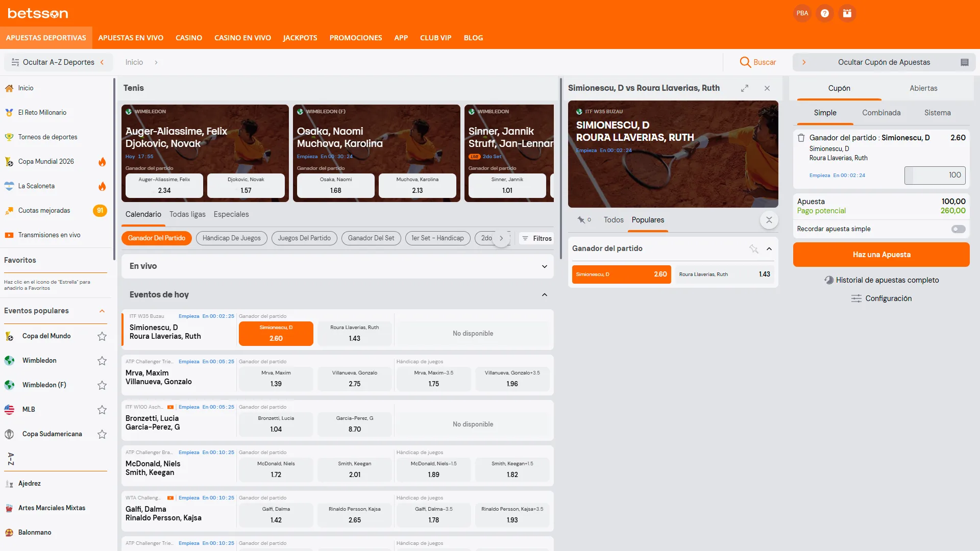Expand the match panel with arrows icon
Screen dimensions: 980x551
745,88
